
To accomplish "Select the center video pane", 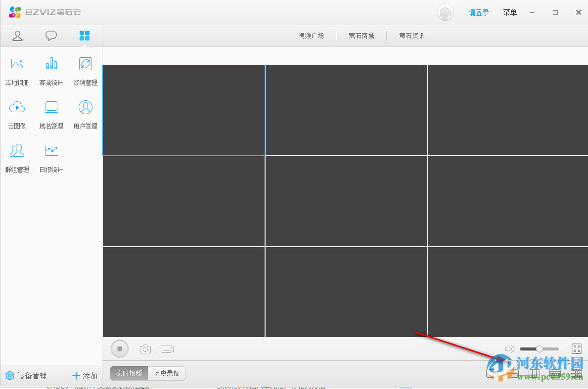I will point(346,201).
